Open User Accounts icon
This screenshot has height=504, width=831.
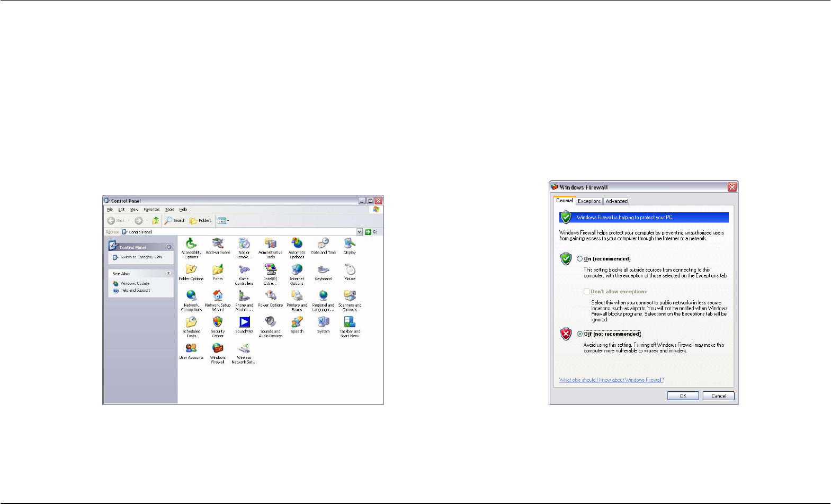click(191, 348)
